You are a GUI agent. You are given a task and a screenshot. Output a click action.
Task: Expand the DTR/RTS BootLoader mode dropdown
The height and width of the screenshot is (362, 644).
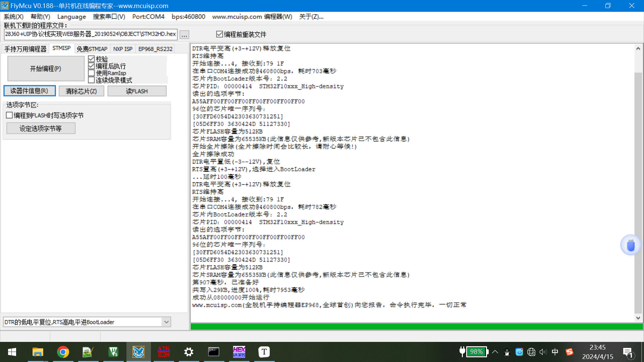[x=166, y=322]
